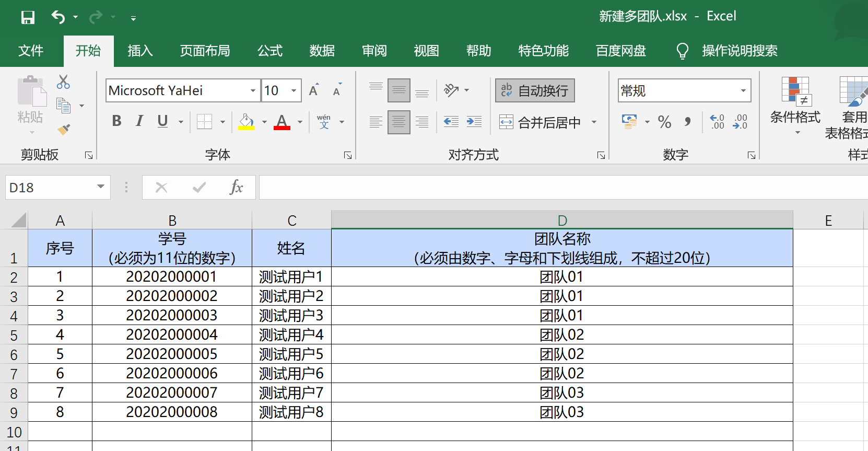Screen dimensions: 868x451
Task: Apply percent style
Action: (x=664, y=122)
